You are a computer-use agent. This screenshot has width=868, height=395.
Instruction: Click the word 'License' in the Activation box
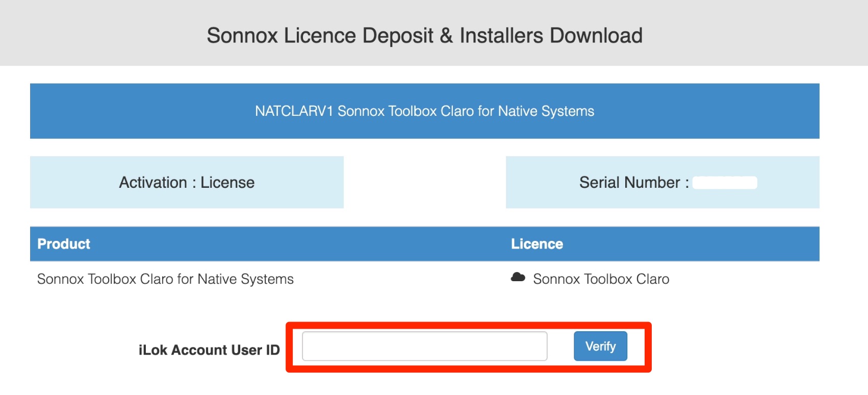coord(227,182)
